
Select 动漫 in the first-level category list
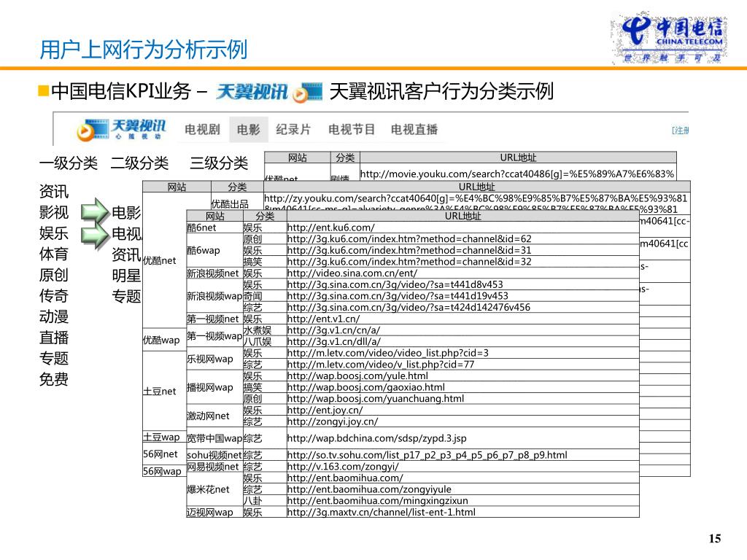pyautogui.click(x=54, y=316)
